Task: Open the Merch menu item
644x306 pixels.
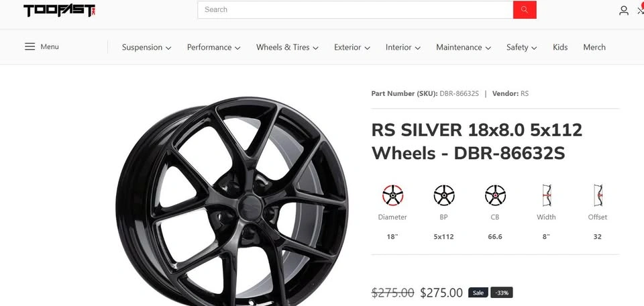Action: click(594, 47)
